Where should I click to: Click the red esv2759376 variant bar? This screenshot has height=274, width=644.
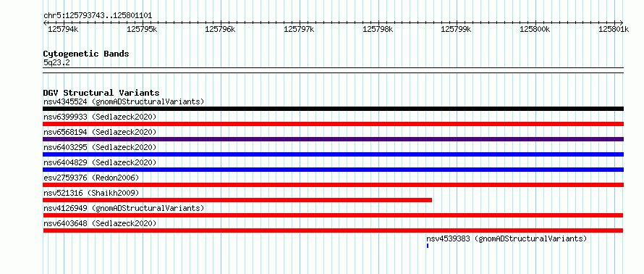[333, 185]
